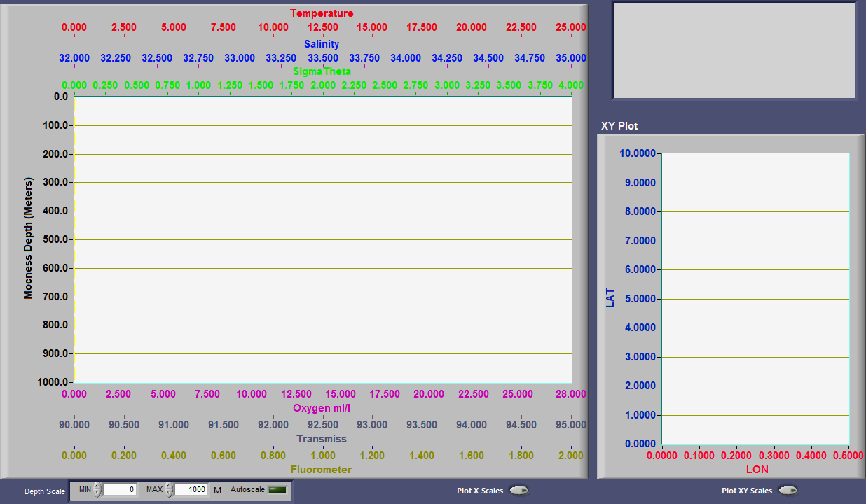
Task: Click the LON axis value 0.2000
Action: click(737, 456)
